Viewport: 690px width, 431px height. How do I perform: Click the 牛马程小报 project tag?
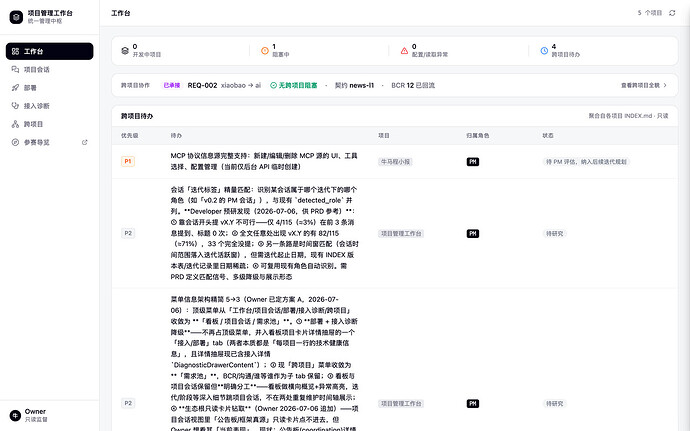[395, 162]
